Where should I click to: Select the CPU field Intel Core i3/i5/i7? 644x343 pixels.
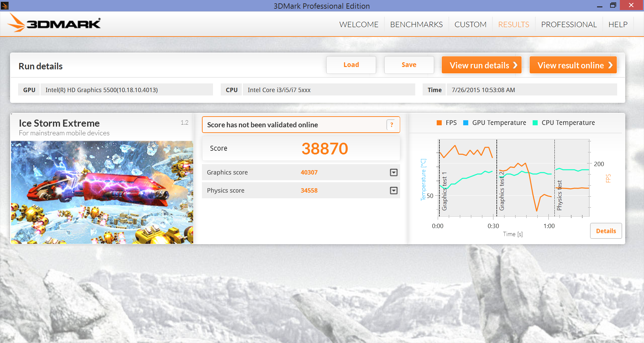coord(329,90)
